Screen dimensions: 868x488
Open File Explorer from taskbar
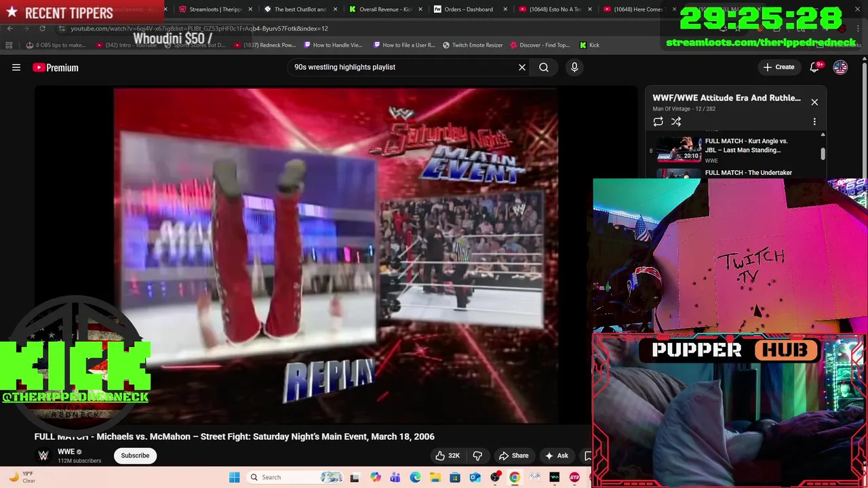pos(435,477)
